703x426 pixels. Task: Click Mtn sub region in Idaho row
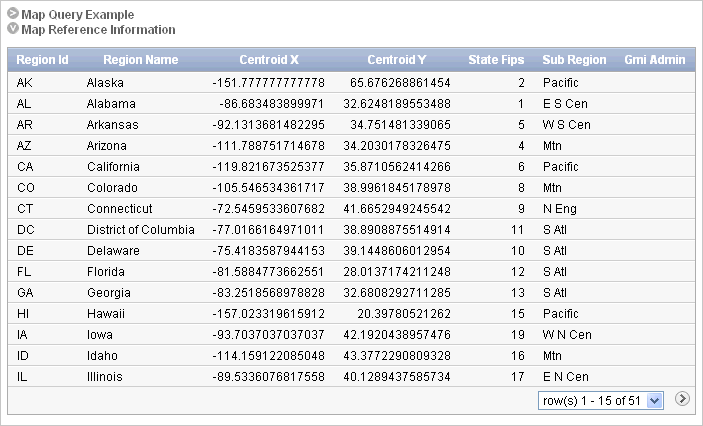tap(552, 356)
